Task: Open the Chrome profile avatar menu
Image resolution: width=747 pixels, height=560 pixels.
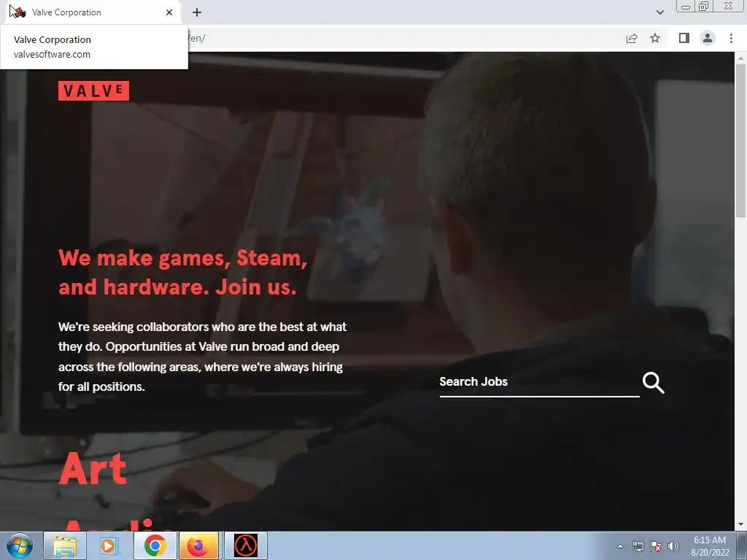Action: [708, 38]
